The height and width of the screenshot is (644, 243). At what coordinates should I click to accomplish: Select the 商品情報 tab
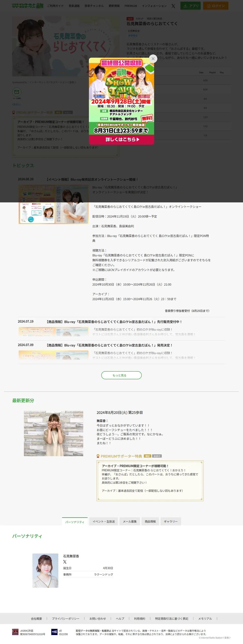point(150,522)
